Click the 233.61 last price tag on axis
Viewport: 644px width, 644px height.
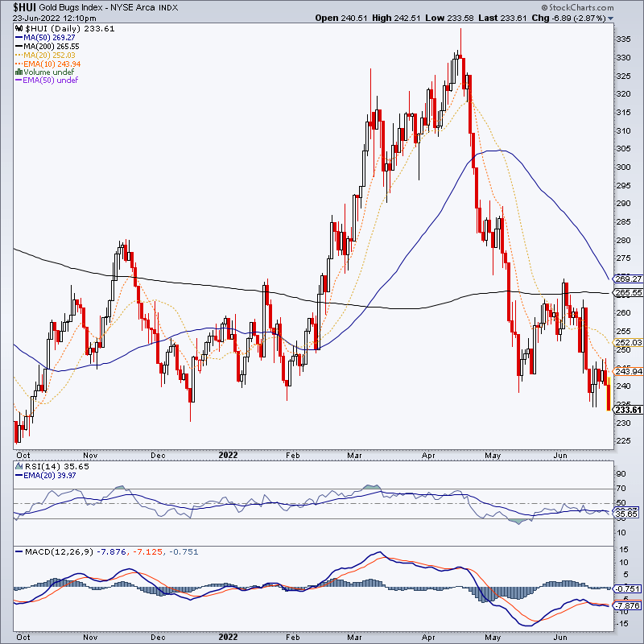pyautogui.click(x=628, y=410)
